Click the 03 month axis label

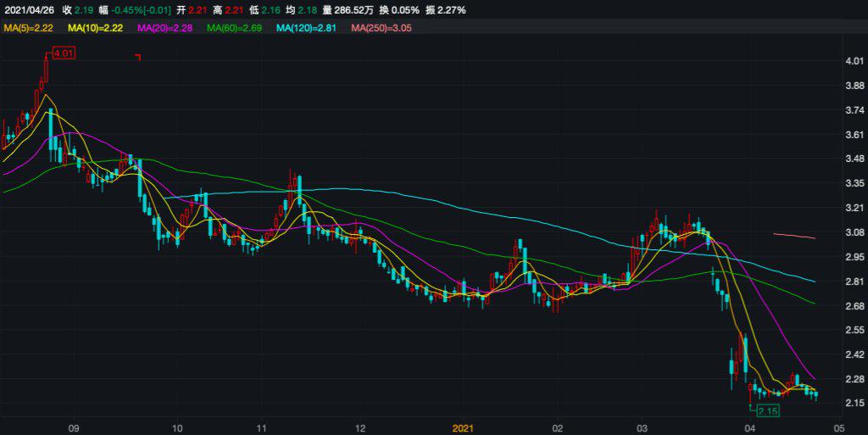click(643, 428)
